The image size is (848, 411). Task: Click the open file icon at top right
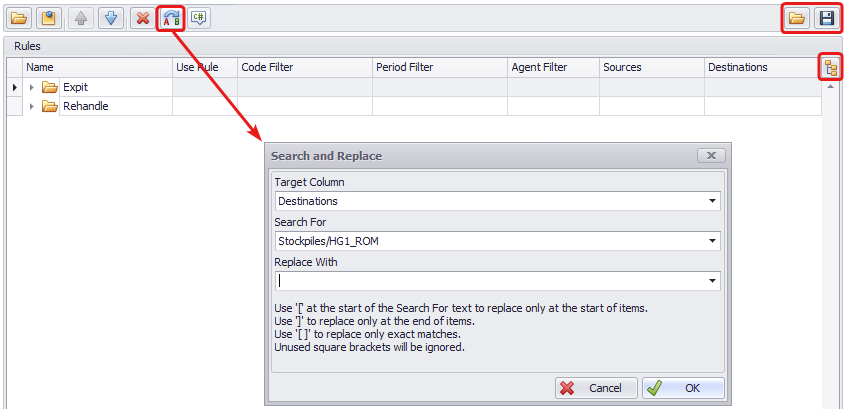click(797, 18)
